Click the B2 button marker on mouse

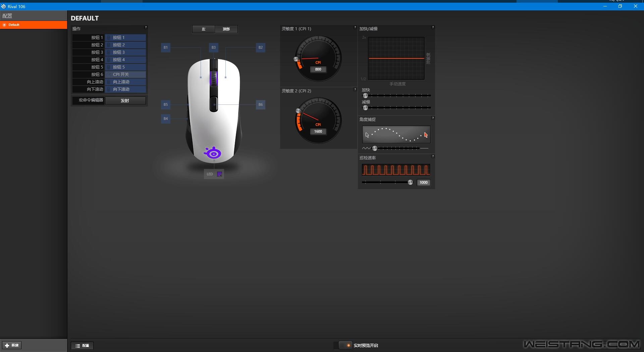coord(261,47)
